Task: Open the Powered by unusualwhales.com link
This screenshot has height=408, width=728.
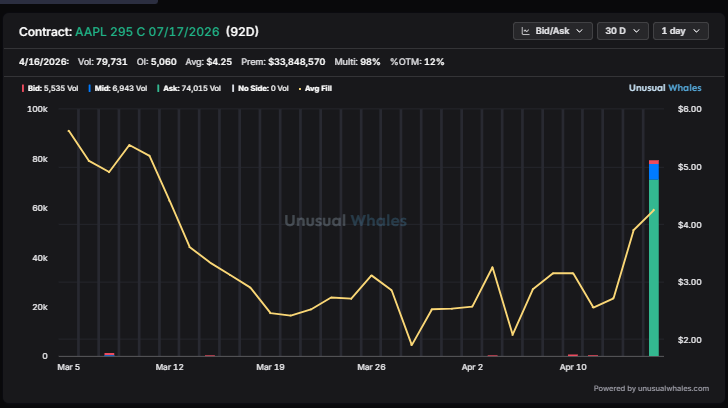Action: coord(651,389)
